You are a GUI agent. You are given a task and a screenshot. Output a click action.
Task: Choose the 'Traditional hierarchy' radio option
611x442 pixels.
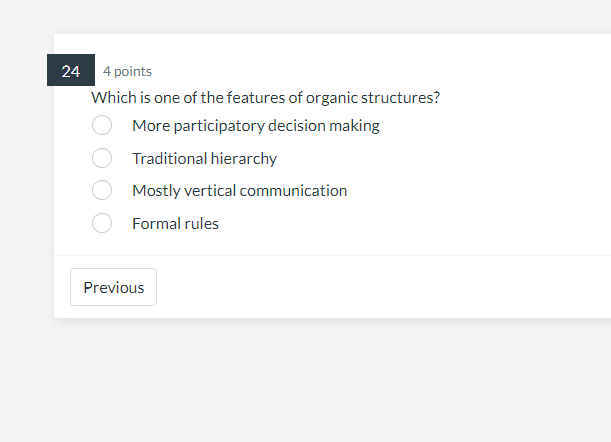point(102,158)
